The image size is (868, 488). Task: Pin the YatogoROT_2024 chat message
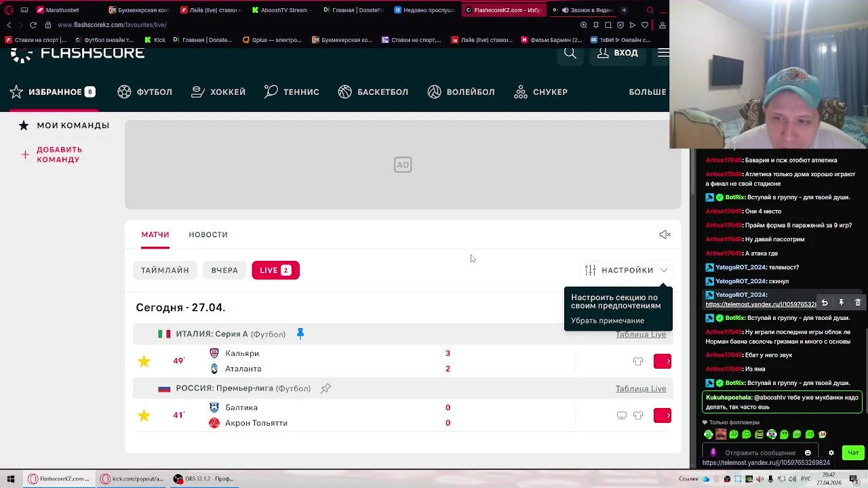tap(841, 303)
